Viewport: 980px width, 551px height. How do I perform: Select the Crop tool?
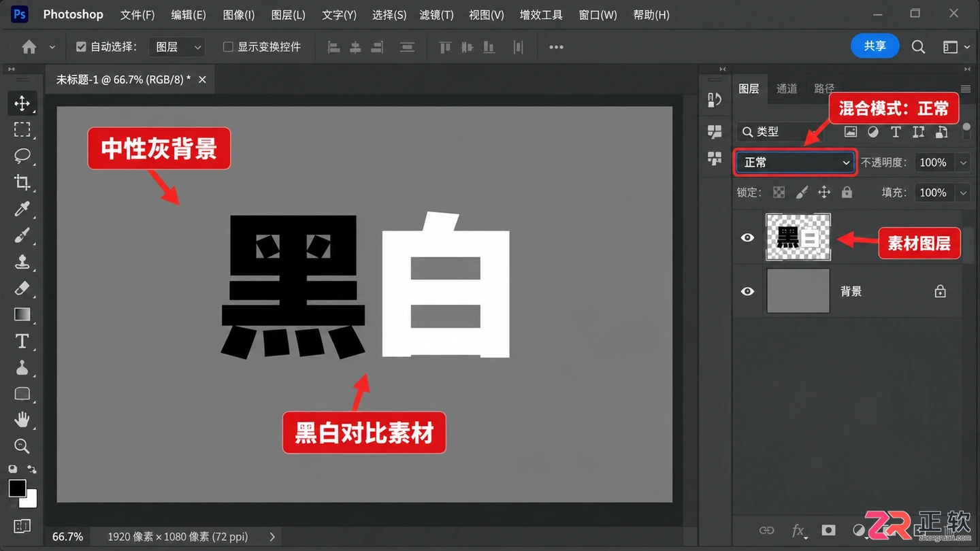(x=22, y=182)
